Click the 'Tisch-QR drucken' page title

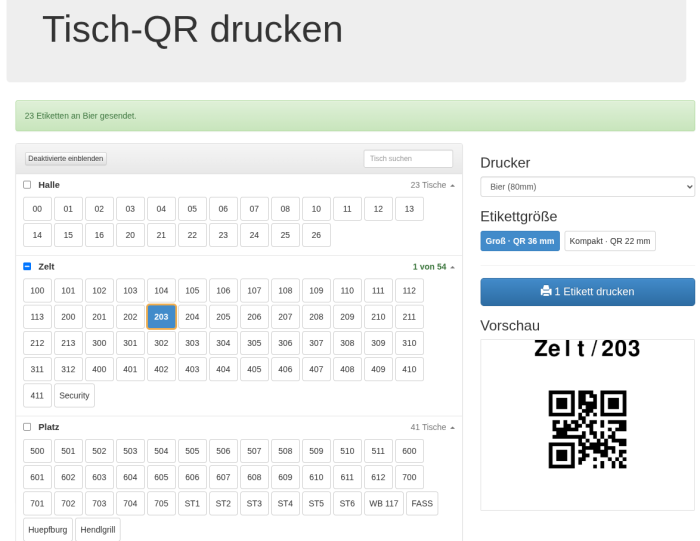192,29
